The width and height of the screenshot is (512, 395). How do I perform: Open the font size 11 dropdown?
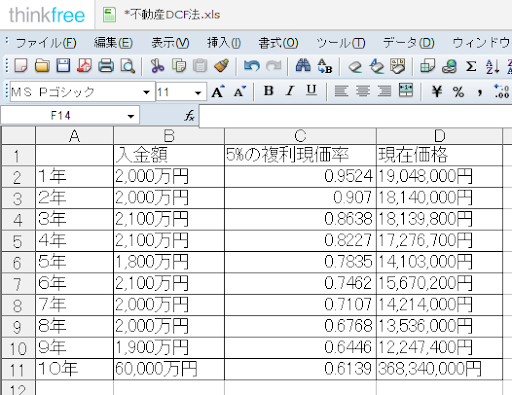pos(198,92)
